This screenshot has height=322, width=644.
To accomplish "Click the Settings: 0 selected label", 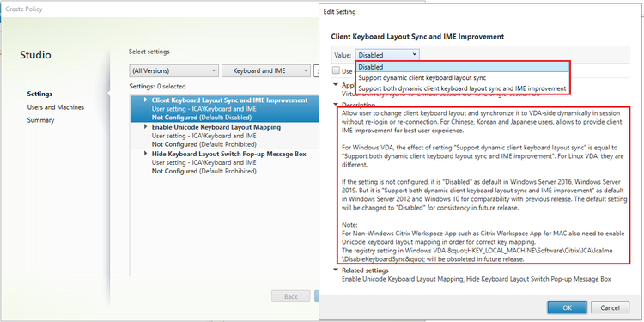I will click(157, 86).
